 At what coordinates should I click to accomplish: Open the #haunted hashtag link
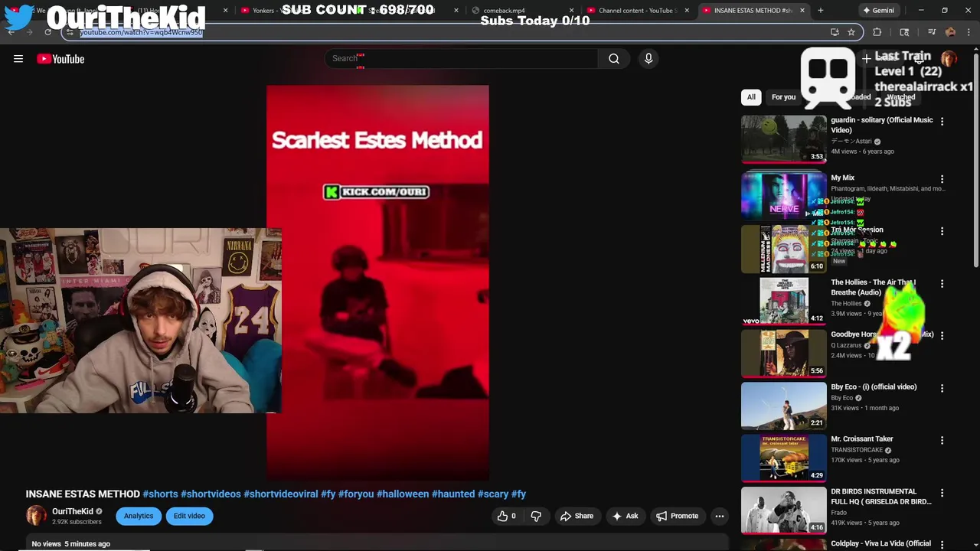point(453,494)
